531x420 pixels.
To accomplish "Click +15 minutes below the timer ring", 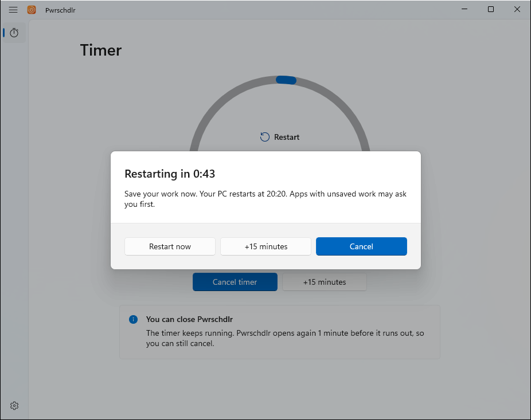I will pos(325,282).
